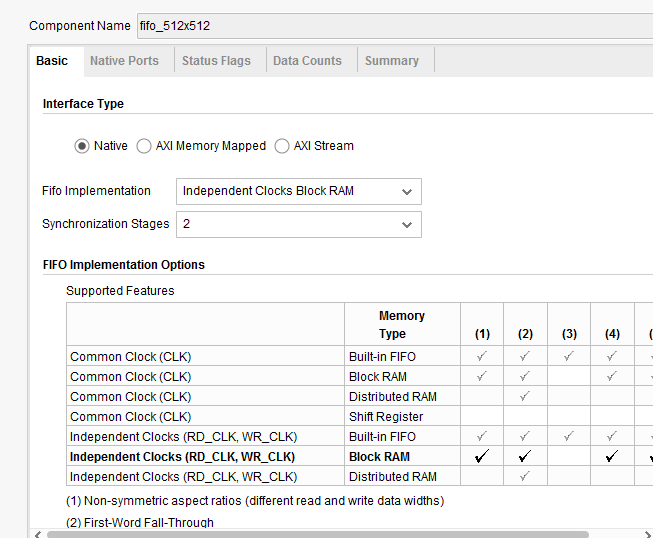Click column (2) checkmark for Independent Clocks Distributed RAM
The image size is (653, 538).
click(x=525, y=477)
